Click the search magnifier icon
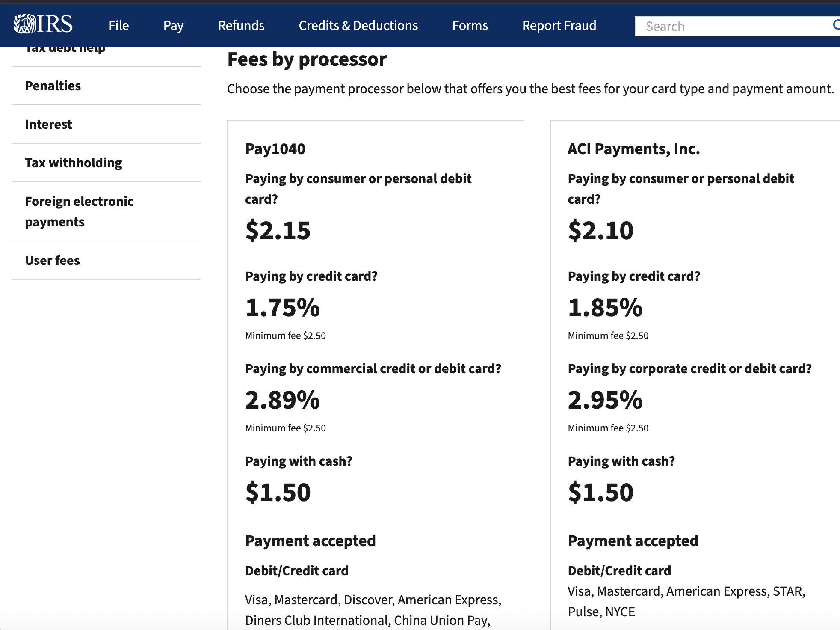 point(836,25)
